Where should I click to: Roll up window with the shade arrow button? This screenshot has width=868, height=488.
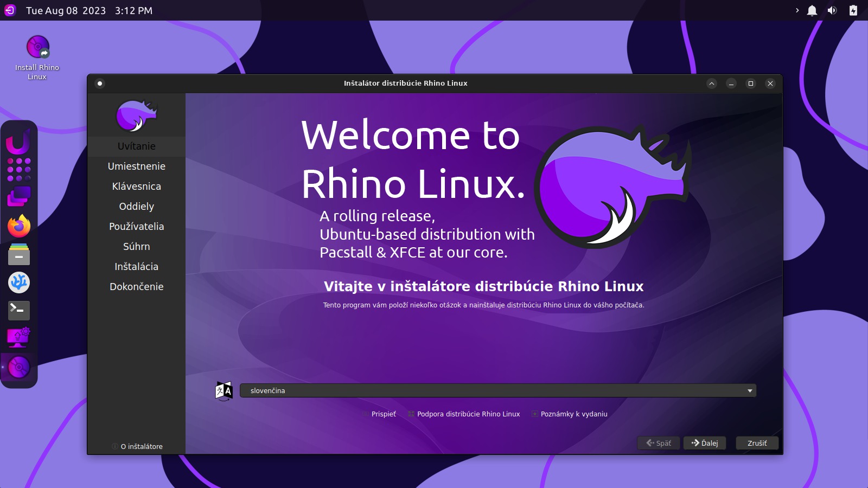point(712,84)
